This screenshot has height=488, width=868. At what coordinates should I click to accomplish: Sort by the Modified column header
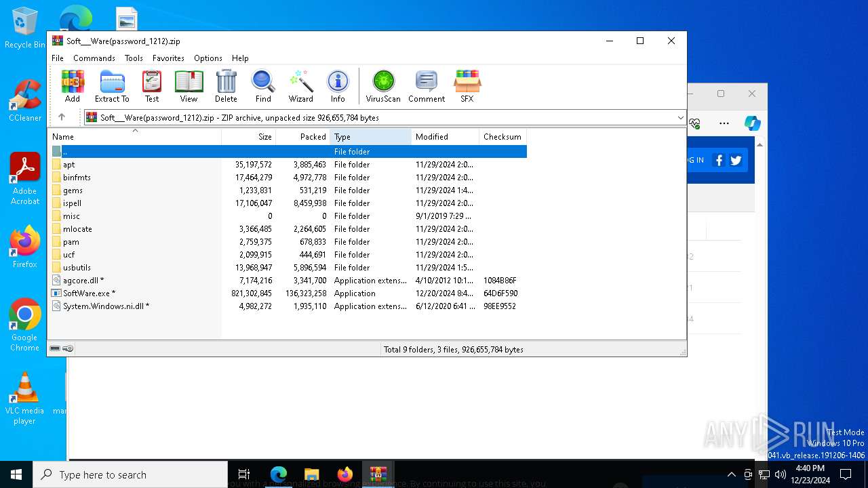coord(445,136)
